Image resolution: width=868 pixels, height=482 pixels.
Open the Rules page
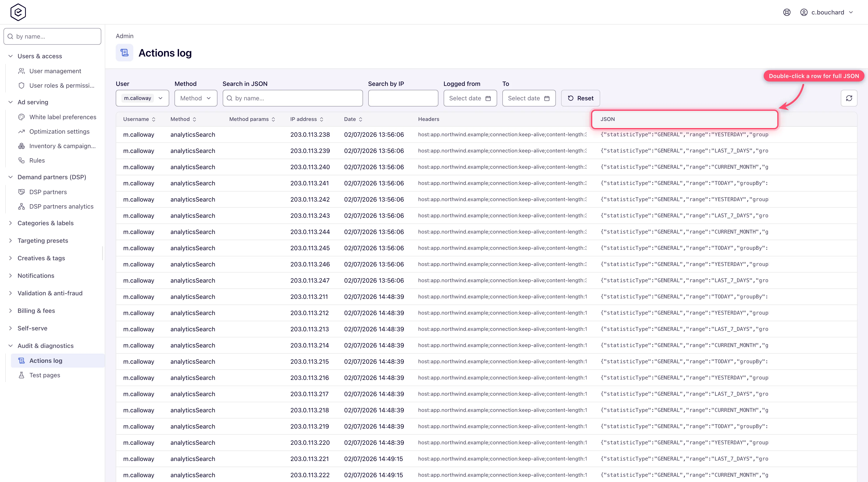click(37, 161)
